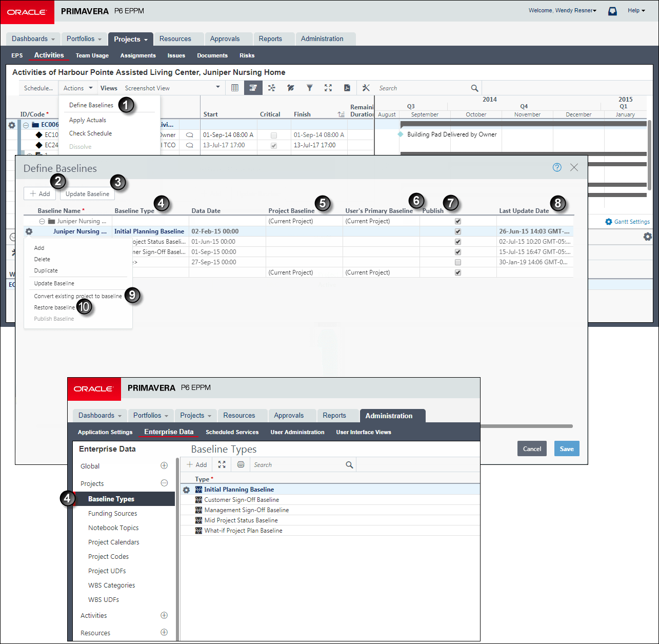Toggle Publish for 01-Jun-15 baseline row
The image size is (659, 644).
coord(458,242)
